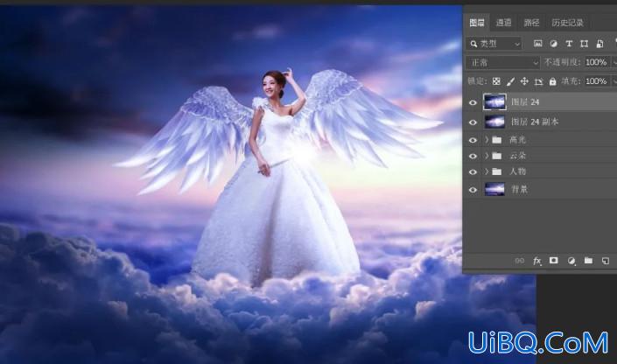Switch to the 路径 tab
The height and width of the screenshot is (364, 617).
pyautogui.click(x=531, y=23)
